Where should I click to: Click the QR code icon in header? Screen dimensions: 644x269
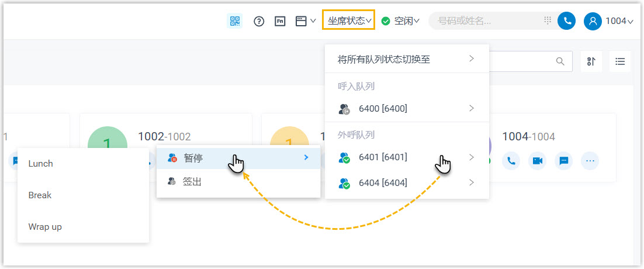click(235, 21)
